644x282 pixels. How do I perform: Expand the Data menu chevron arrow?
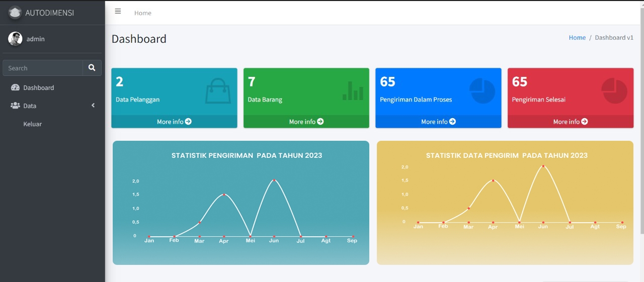(x=93, y=106)
